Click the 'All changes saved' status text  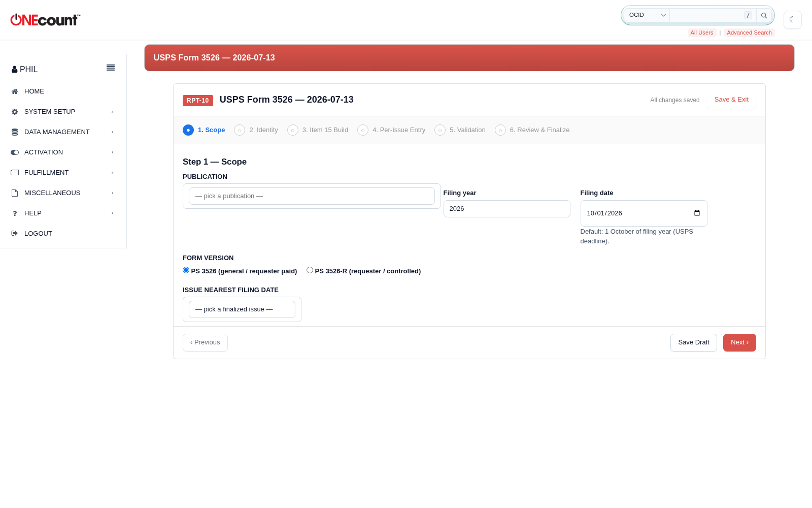click(675, 100)
